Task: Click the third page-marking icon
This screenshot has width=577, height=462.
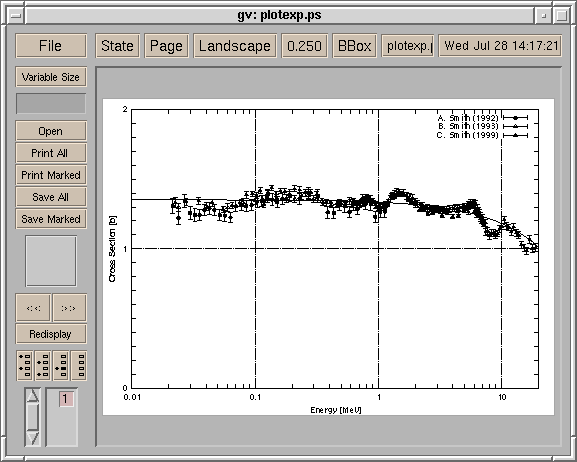Action: pos(61,366)
